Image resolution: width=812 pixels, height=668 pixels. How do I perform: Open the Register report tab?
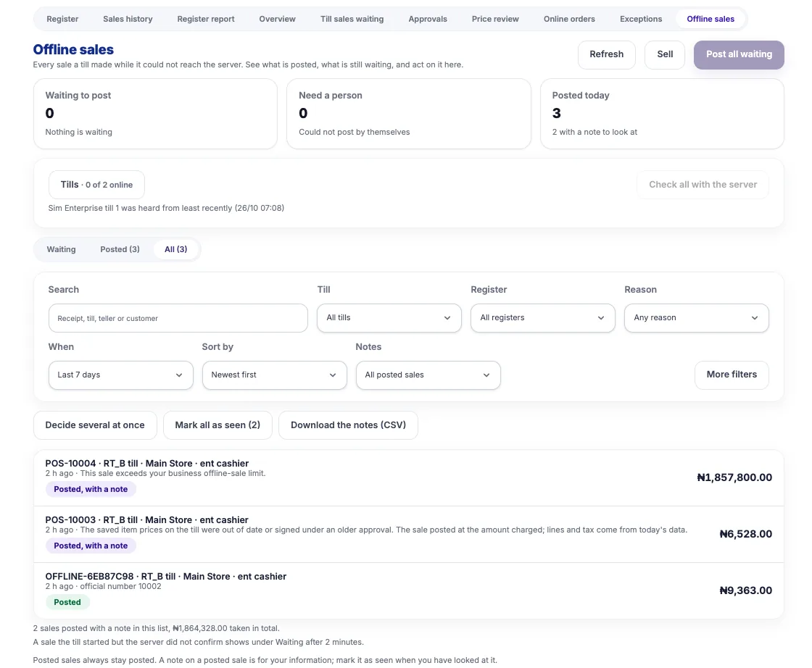click(x=206, y=19)
